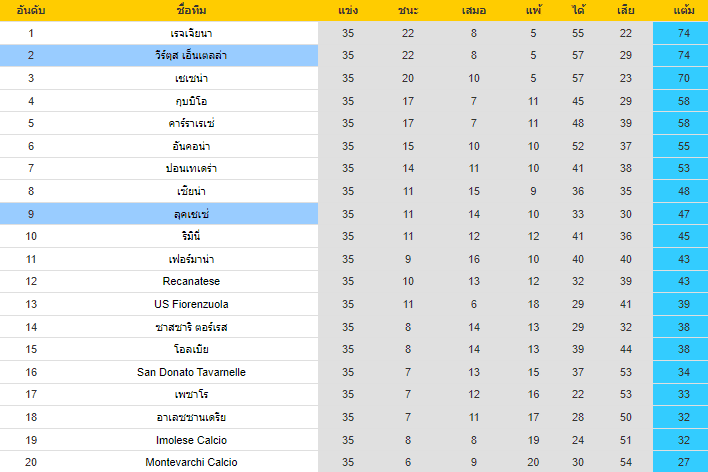Click the Montevarchi Calcio team name
Screen dimensions: 708x472
191,462
